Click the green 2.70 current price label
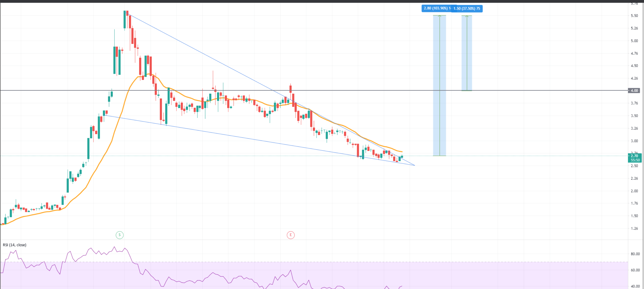644x289 pixels. [x=635, y=156]
